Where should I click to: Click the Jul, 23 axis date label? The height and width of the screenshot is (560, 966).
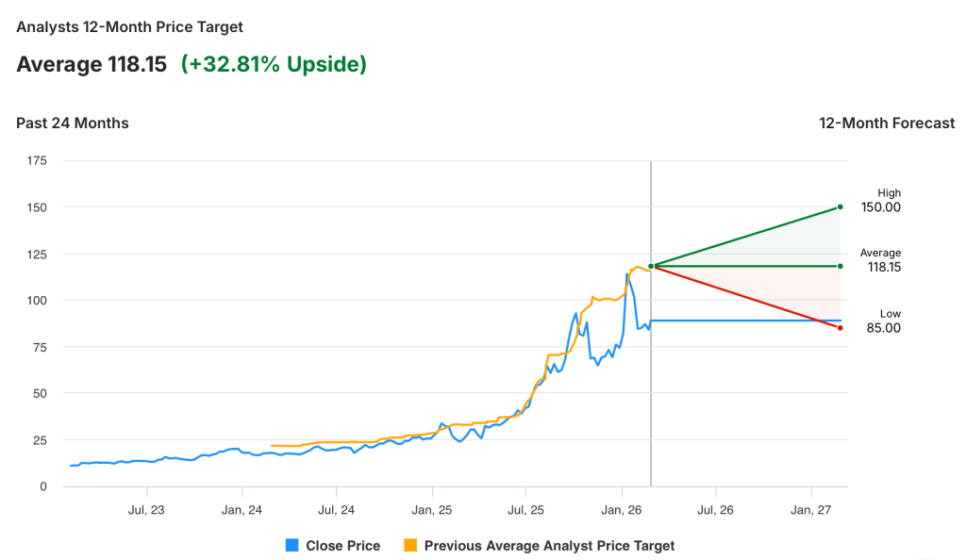point(146,510)
